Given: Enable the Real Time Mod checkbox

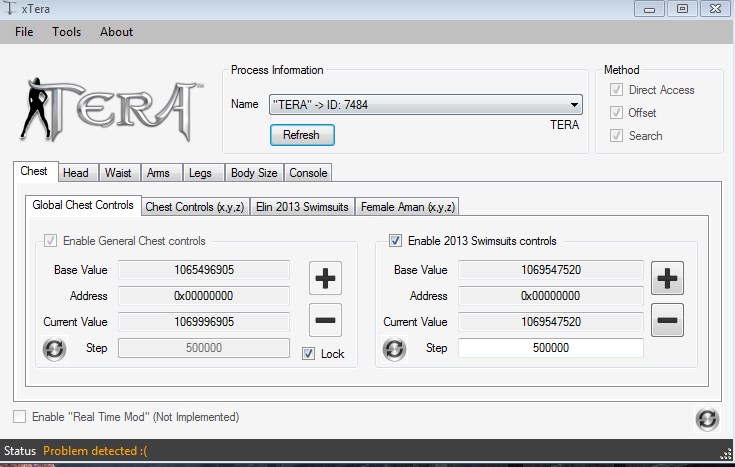Looking at the screenshot, I should click(x=20, y=417).
